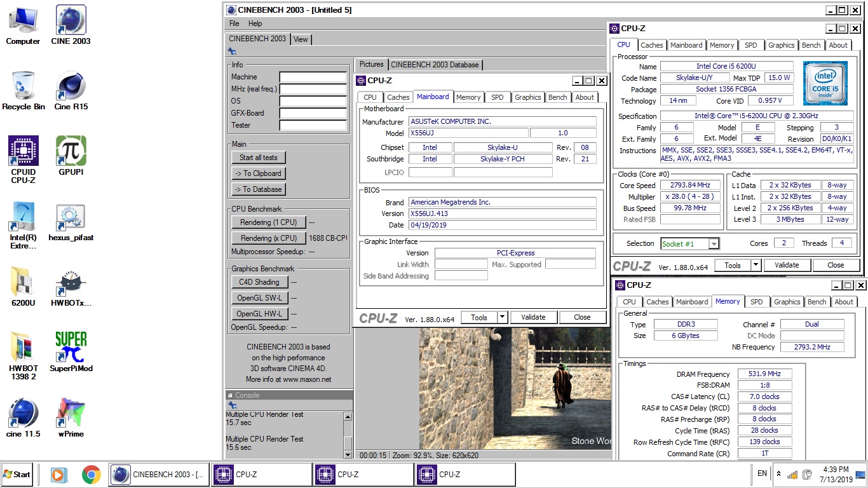Open the 6200U folder

[23, 287]
